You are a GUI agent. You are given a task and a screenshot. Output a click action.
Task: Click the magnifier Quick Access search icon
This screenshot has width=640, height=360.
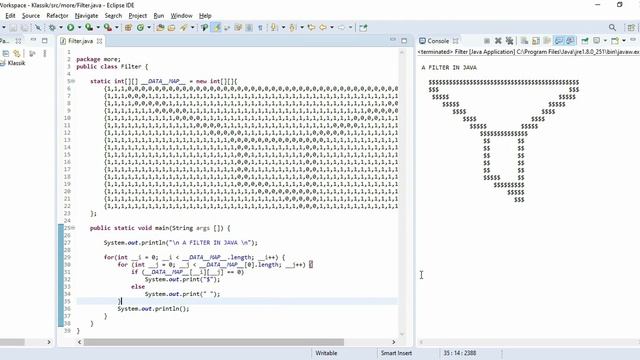[612, 27]
